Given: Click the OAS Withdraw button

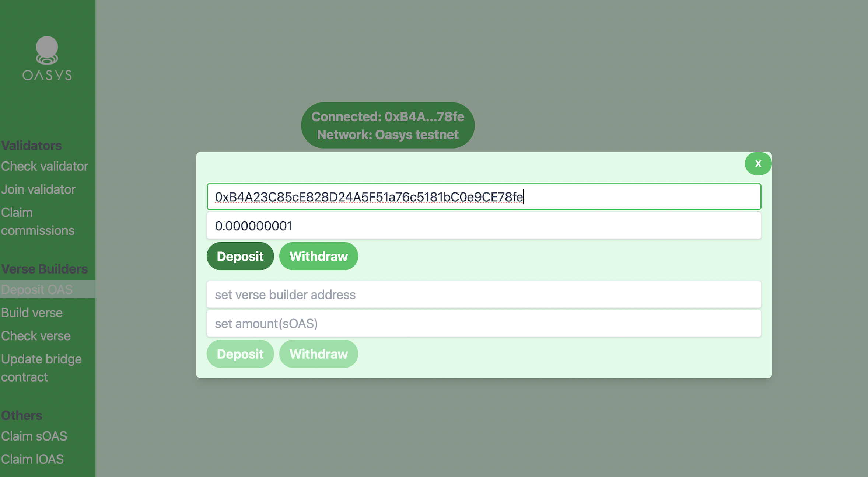Looking at the screenshot, I should pos(318,256).
